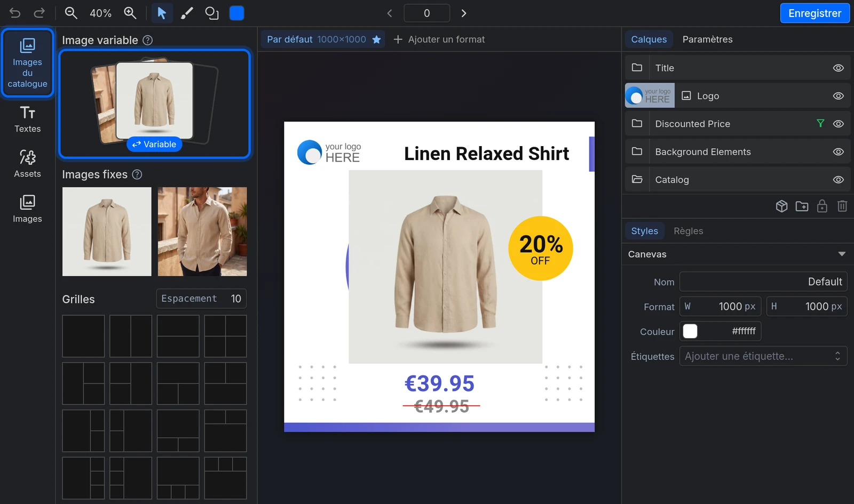The image size is (854, 504).
Task: Zoom in with the plus magnifier
Action: pos(130,13)
